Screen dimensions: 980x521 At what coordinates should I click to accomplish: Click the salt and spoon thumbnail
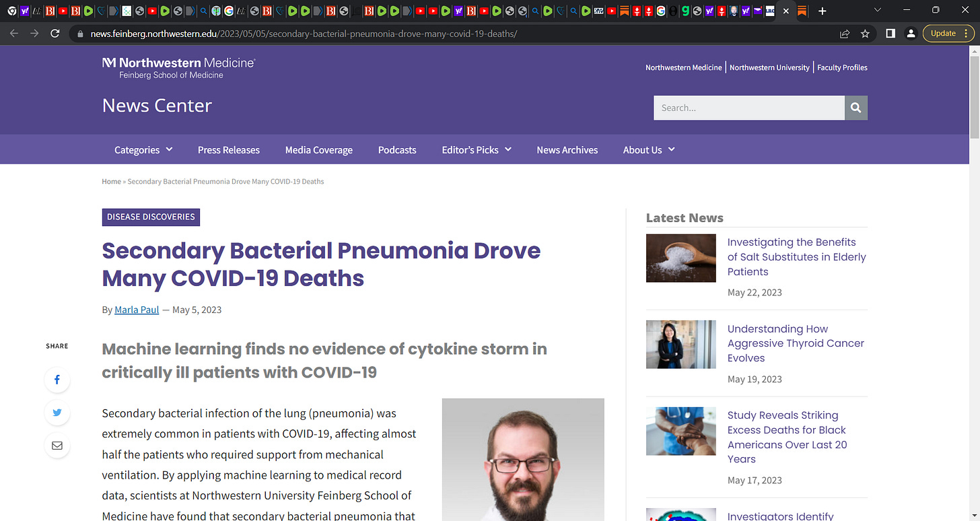tap(680, 258)
